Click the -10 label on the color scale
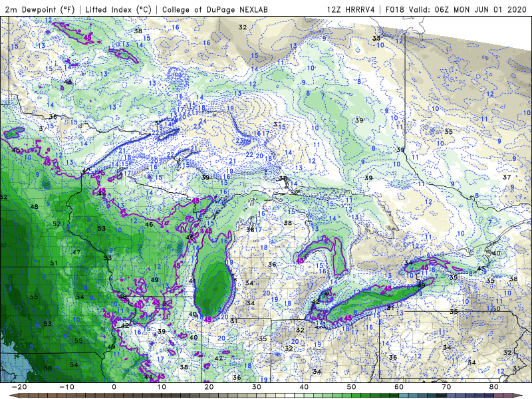 66,387
